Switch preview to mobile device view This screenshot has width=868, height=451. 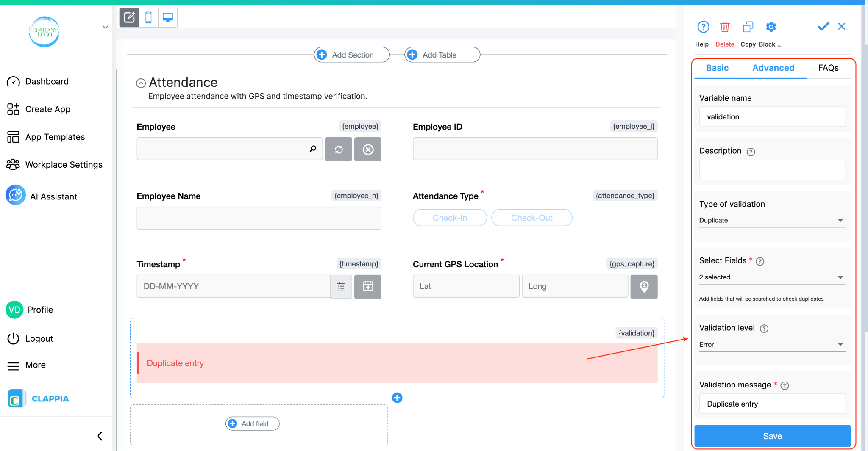[148, 17]
